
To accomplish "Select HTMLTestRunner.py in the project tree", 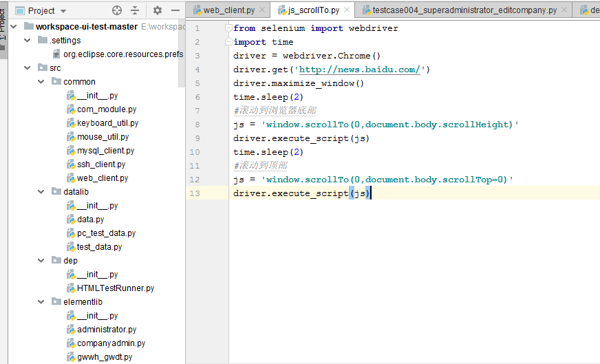I will pos(115,288).
